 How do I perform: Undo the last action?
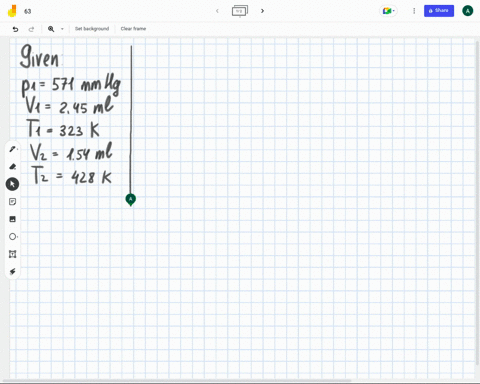pyautogui.click(x=15, y=29)
